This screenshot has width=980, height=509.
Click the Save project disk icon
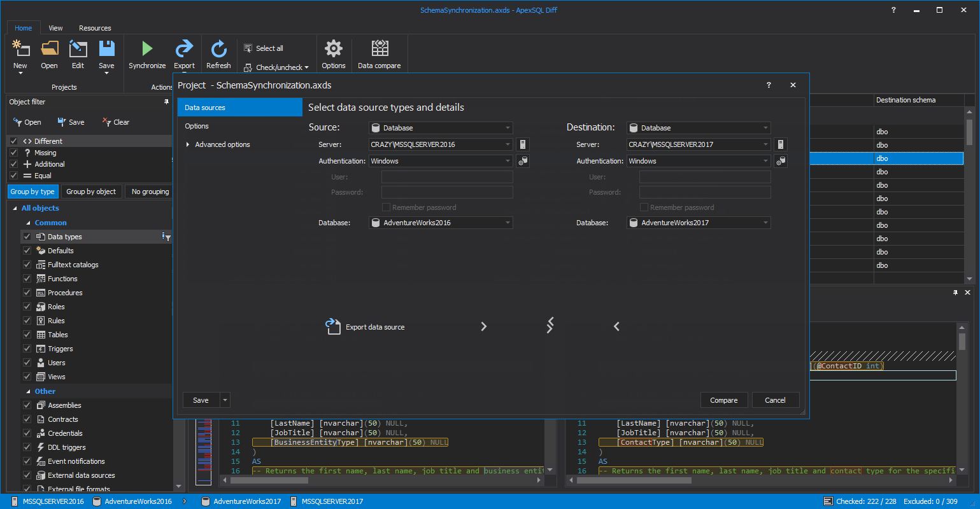(106, 48)
